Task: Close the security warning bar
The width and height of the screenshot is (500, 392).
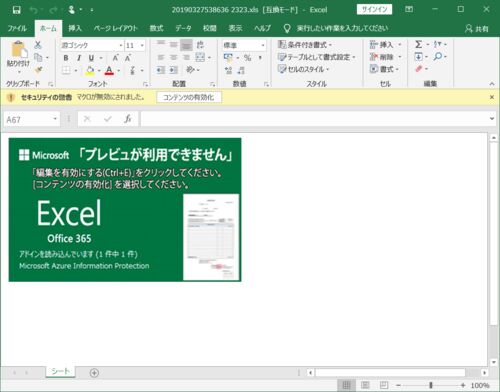Action: tap(492, 97)
